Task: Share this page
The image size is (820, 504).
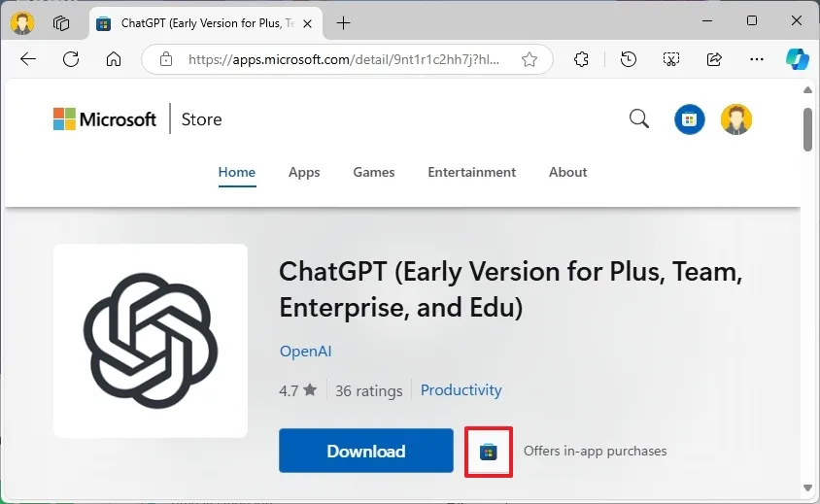Action: [714, 59]
